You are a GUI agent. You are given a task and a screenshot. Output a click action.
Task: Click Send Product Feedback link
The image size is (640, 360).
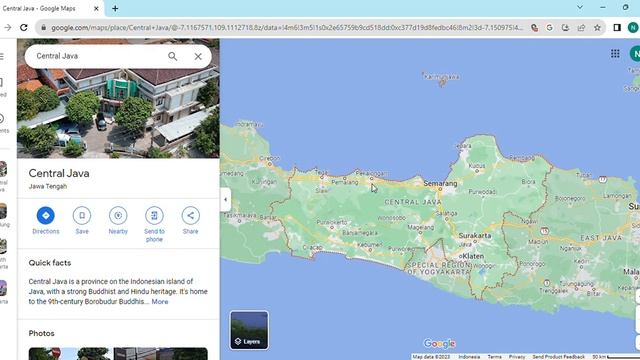558,357
